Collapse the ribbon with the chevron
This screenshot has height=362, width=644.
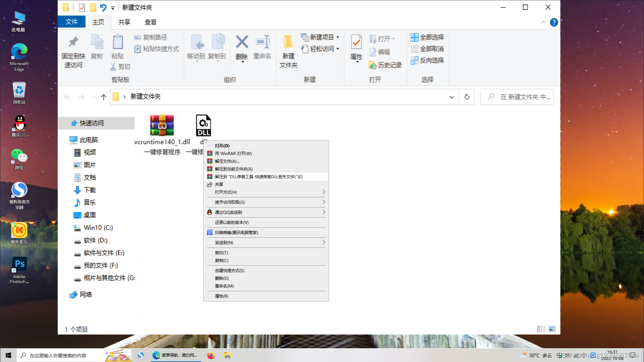click(x=543, y=22)
